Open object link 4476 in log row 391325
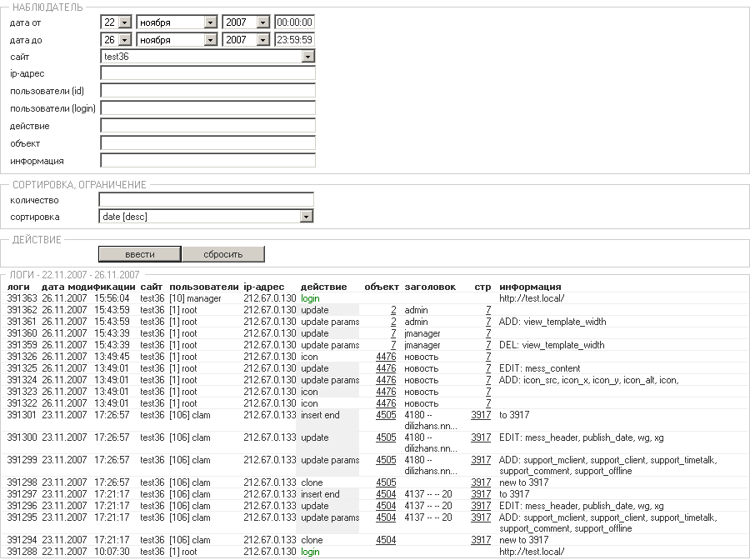 [x=386, y=368]
